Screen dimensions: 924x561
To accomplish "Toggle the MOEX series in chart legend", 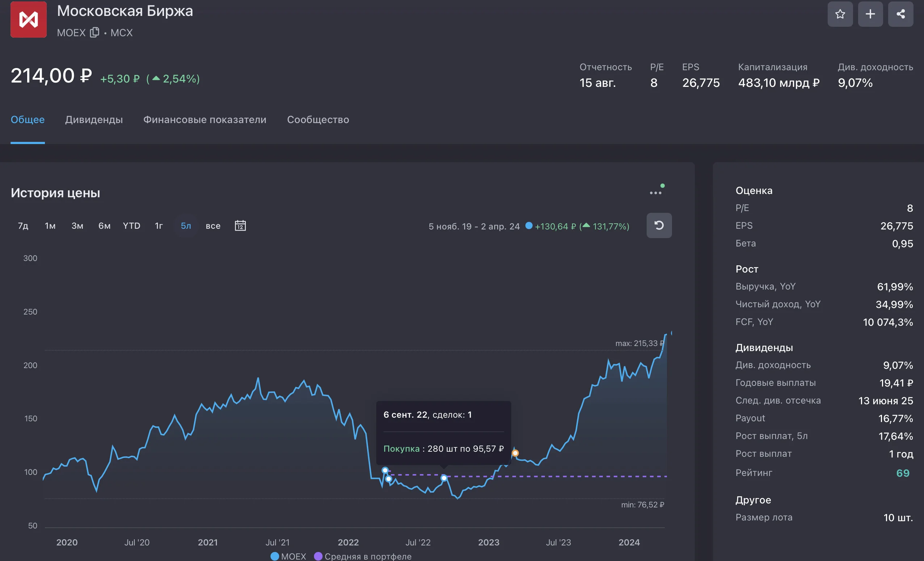I will coord(288,557).
